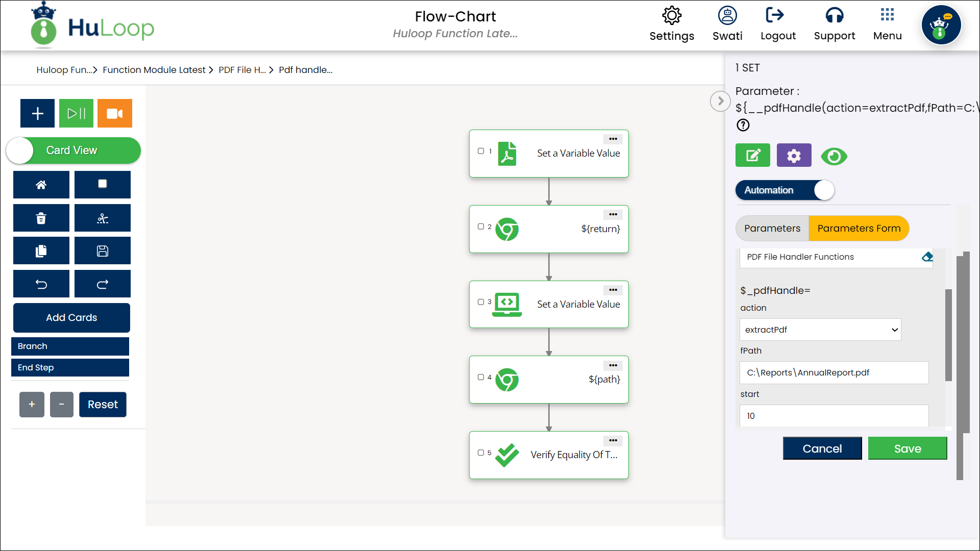Click the copy documents icon button
Viewport: 980px width, 551px height.
tap(41, 251)
